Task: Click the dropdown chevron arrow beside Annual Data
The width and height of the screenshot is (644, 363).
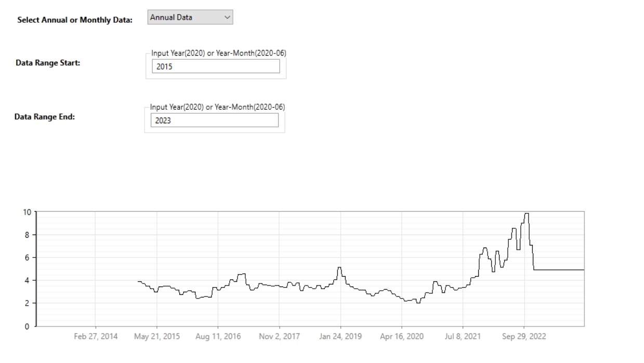Action: [x=227, y=18]
